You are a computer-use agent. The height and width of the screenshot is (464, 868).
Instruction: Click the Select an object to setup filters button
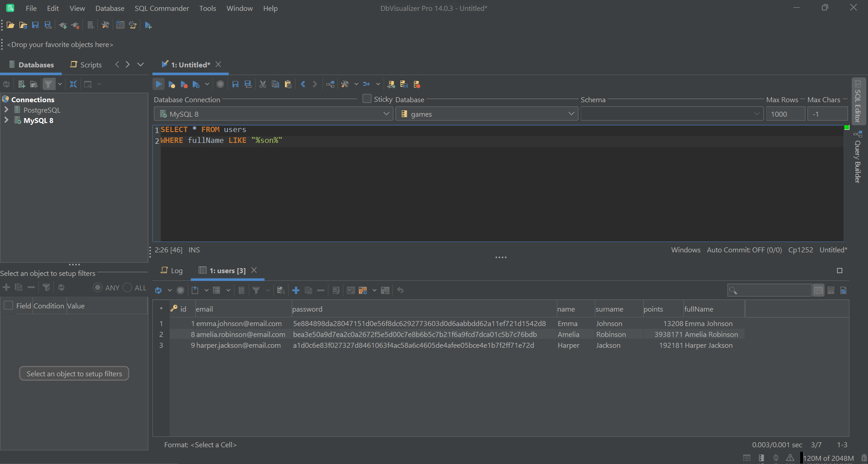74,373
